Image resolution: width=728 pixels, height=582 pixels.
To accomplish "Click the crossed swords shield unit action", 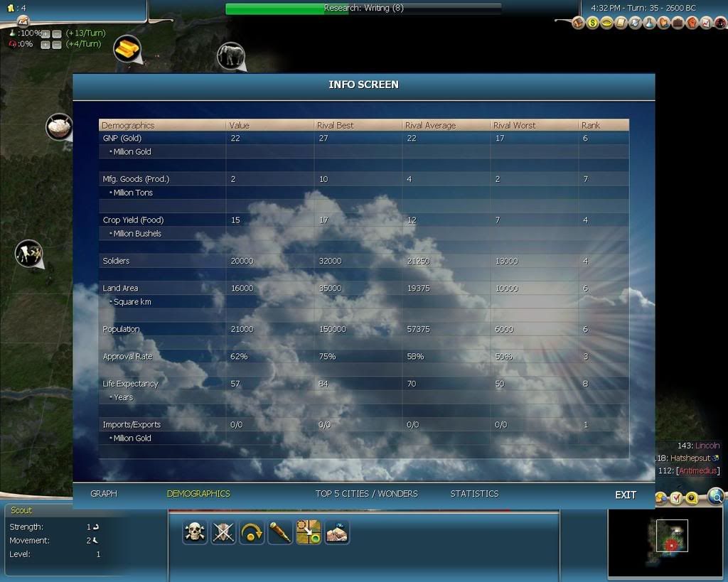I will coord(223,532).
